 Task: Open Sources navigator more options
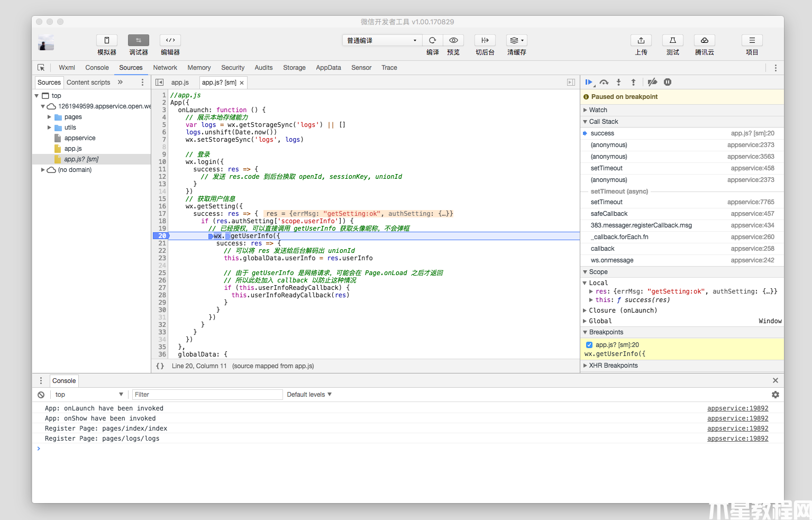point(142,83)
